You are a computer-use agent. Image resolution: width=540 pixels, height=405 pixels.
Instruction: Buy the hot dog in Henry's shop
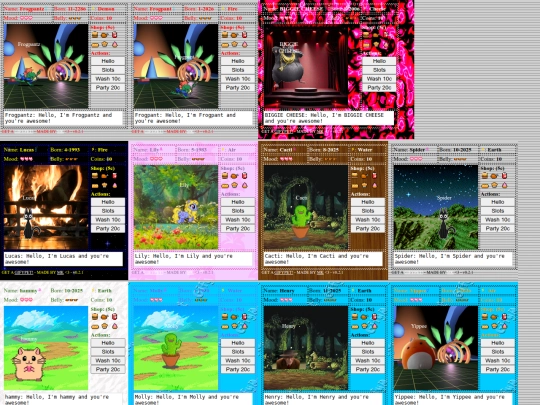[x=355, y=326]
